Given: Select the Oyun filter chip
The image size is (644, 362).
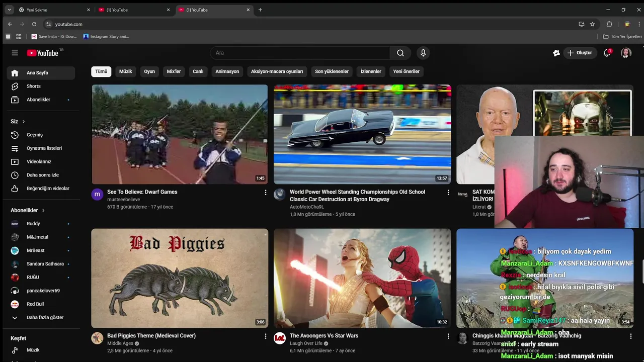Looking at the screenshot, I should point(149,71).
